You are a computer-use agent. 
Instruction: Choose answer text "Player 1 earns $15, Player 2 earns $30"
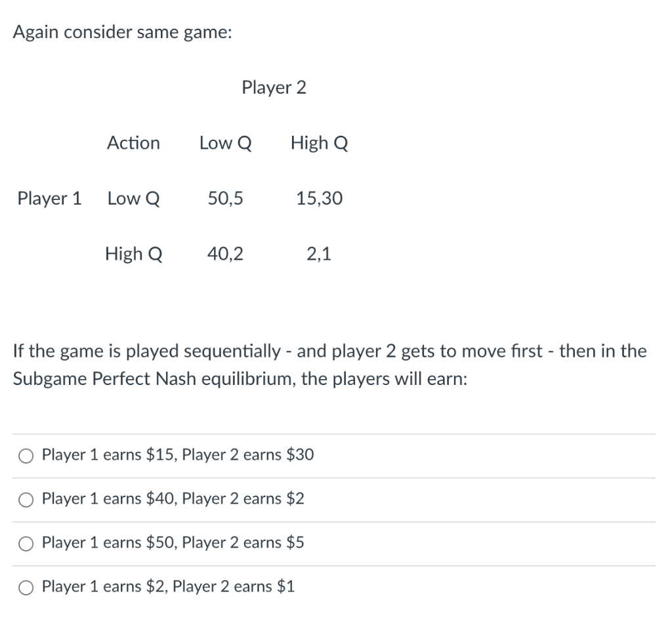pos(177,454)
